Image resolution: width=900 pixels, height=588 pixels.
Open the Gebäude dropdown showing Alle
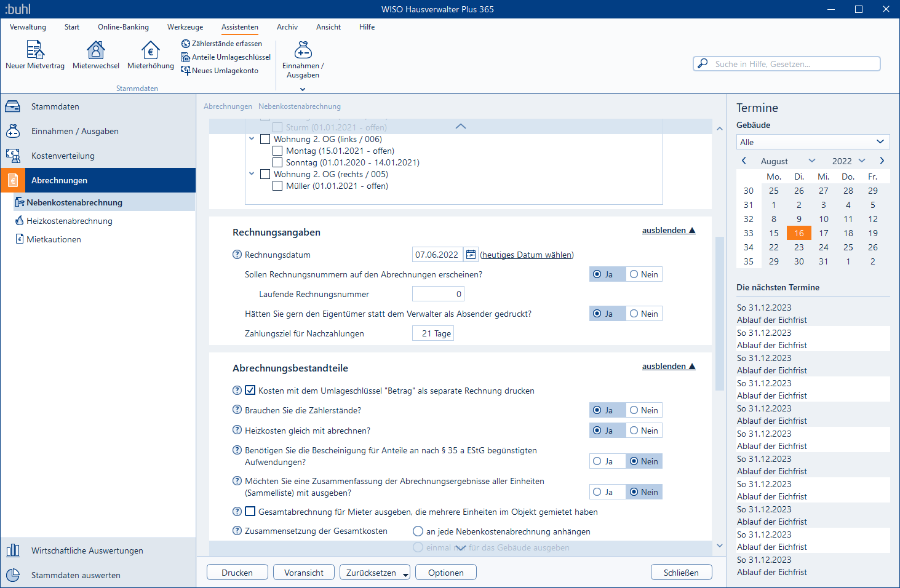tap(813, 142)
